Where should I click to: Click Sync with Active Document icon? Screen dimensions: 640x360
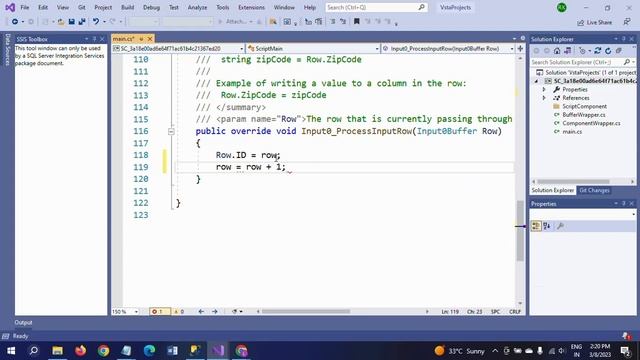tap(598, 51)
